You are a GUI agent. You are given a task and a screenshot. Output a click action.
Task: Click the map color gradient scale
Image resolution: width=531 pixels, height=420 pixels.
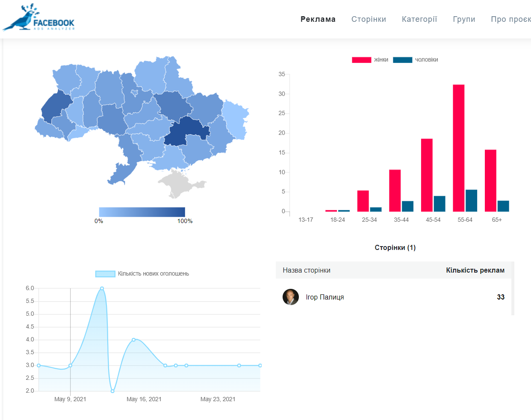tap(142, 212)
